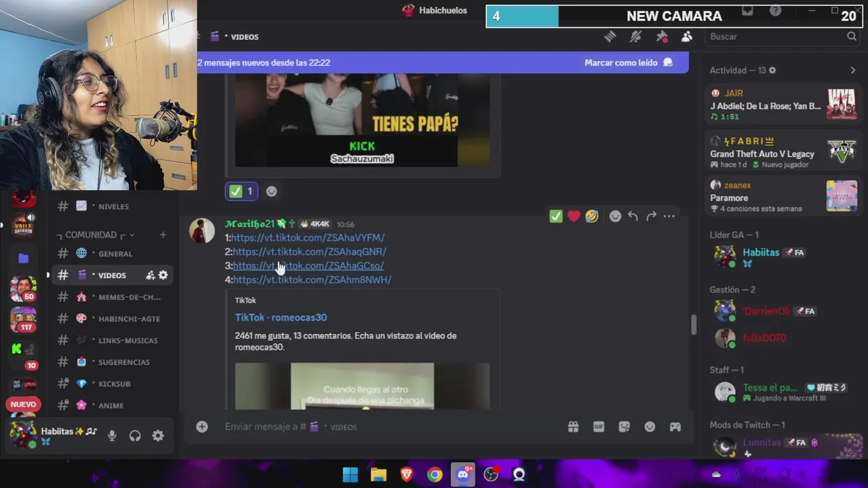Screen dimensions: 868x488
Task: Open the gift icon in message bar
Action: (574, 426)
